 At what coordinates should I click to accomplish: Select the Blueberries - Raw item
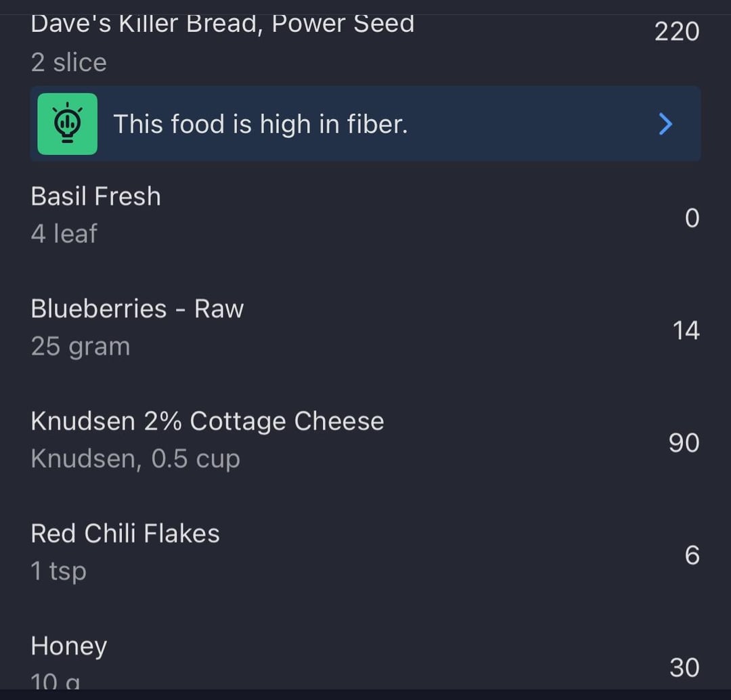(x=365, y=328)
